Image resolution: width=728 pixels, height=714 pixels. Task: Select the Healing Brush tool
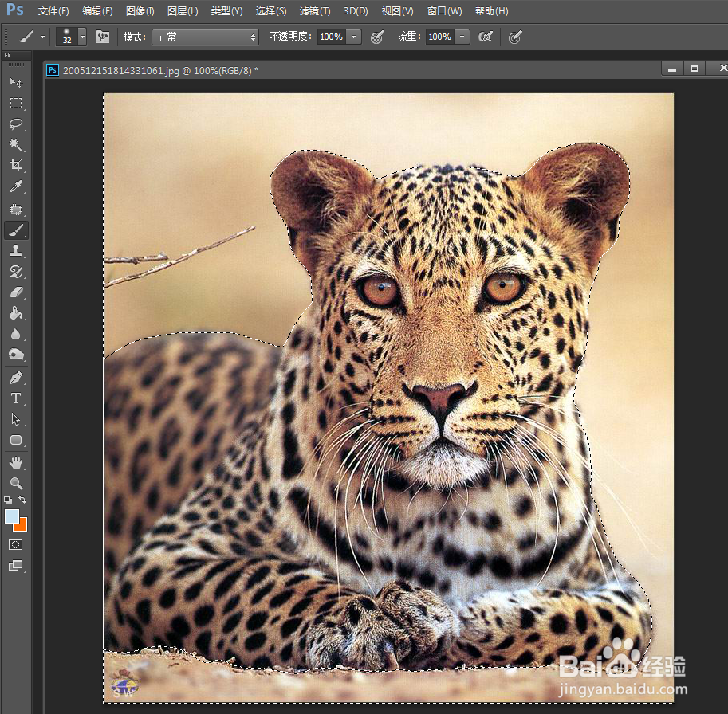tap(16, 210)
